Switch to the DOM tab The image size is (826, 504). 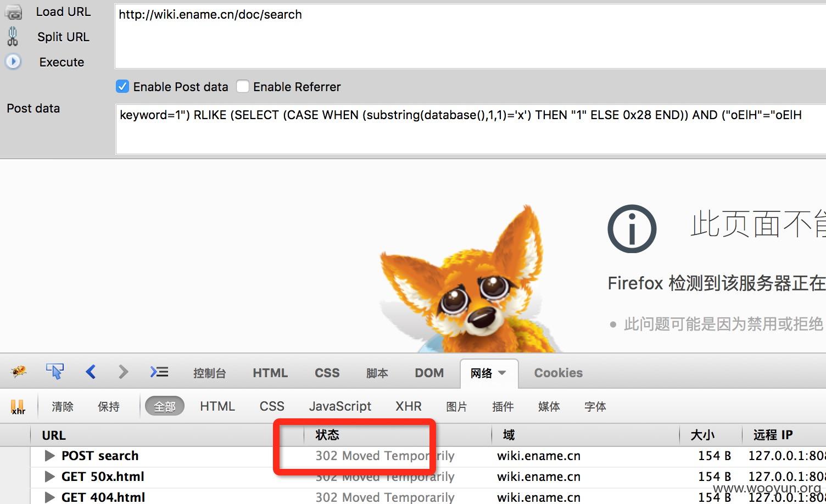point(429,373)
